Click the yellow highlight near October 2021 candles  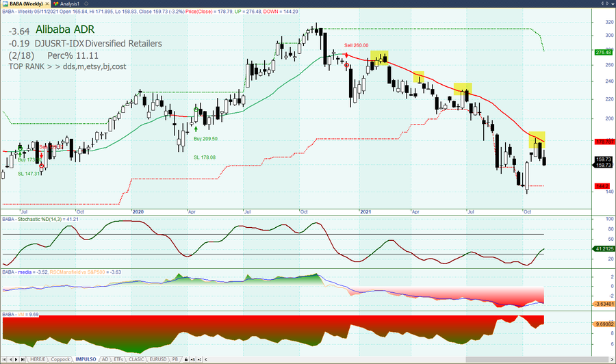(x=537, y=140)
